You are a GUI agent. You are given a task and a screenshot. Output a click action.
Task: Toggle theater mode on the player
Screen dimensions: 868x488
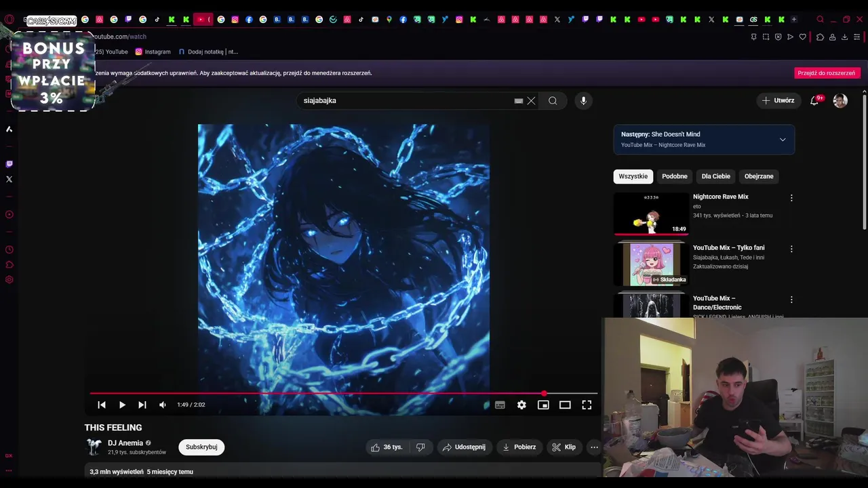[x=565, y=405]
